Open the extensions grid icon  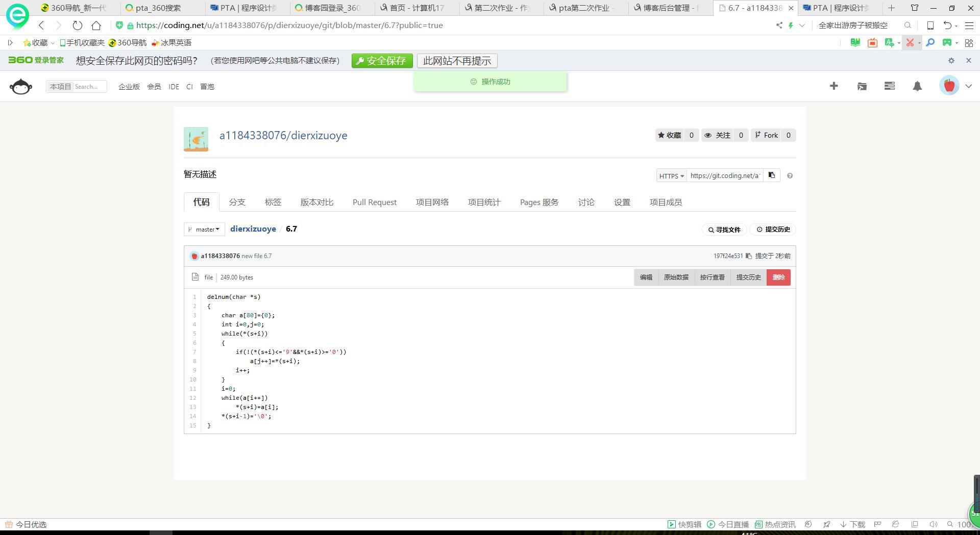(969, 43)
